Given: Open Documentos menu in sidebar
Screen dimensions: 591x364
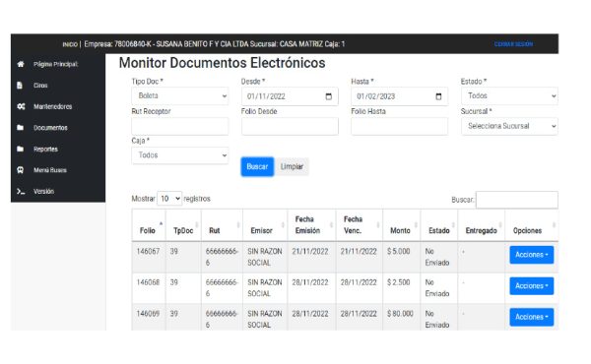Looking at the screenshot, I should coord(50,128).
